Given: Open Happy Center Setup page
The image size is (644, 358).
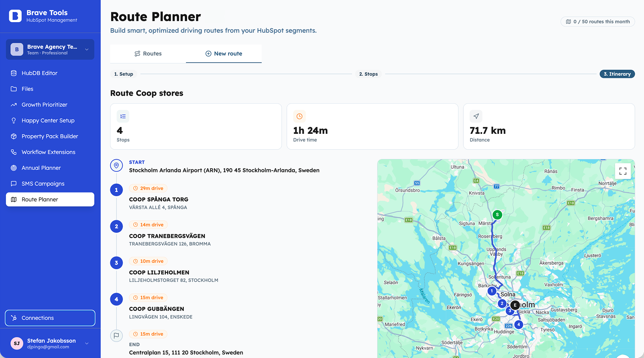Looking at the screenshot, I should pos(50,121).
